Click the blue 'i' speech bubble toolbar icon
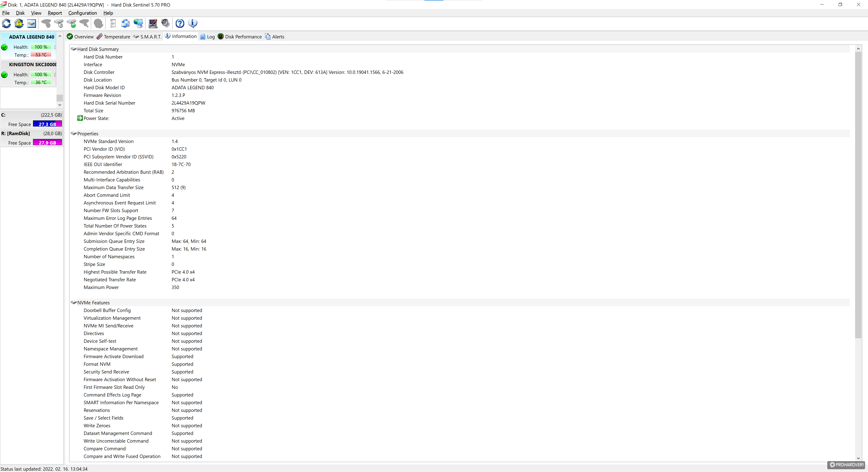The width and height of the screenshot is (868, 472). 192,23
